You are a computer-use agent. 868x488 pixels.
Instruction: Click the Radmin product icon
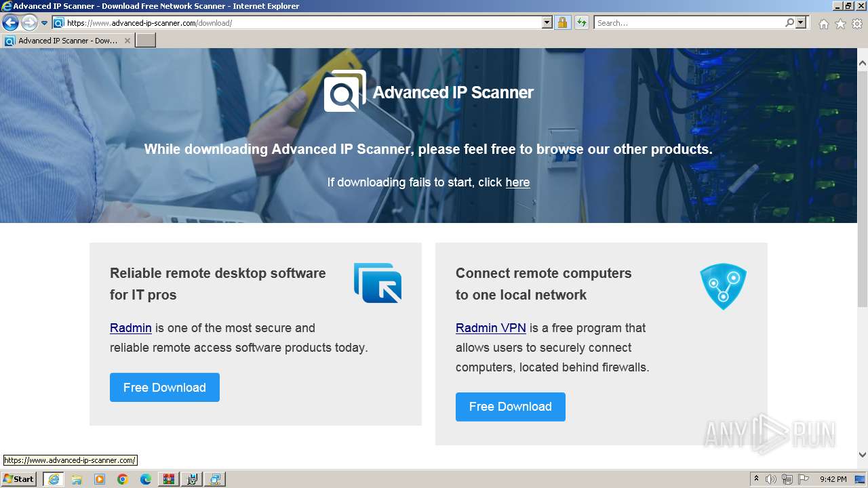click(x=378, y=283)
